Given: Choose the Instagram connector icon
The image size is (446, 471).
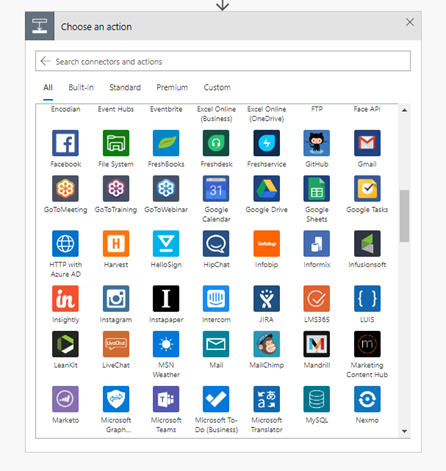Looking at the screenshot, I should pos(116,298).
